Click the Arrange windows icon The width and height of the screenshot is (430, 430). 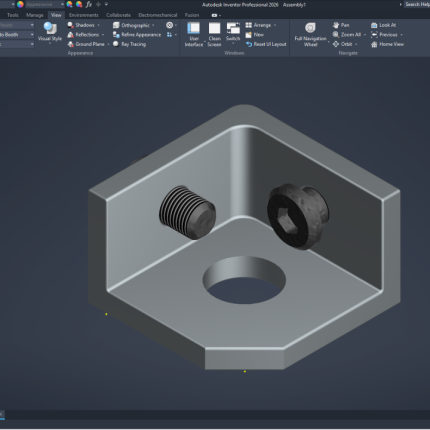(x=249, y=25)
